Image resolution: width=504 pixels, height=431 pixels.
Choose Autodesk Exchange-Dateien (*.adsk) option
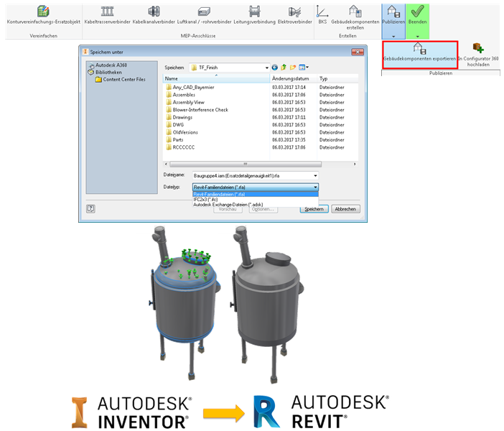tap(255, 204)
